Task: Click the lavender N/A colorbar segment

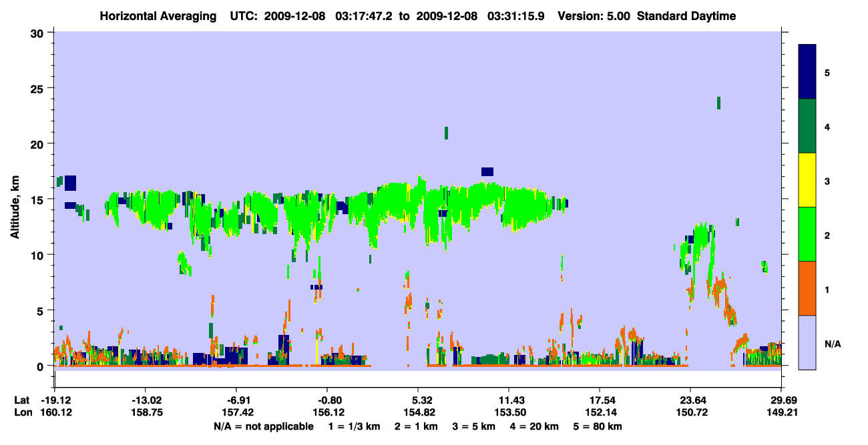Action: [x=807, y=342]
